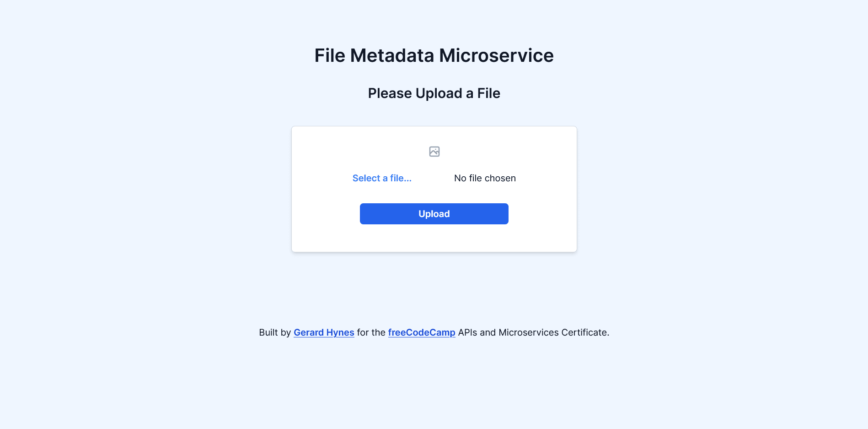Click the 'freeCodeCamp' link in the footer
Screen dimensions: 868x429
[421, 332]
